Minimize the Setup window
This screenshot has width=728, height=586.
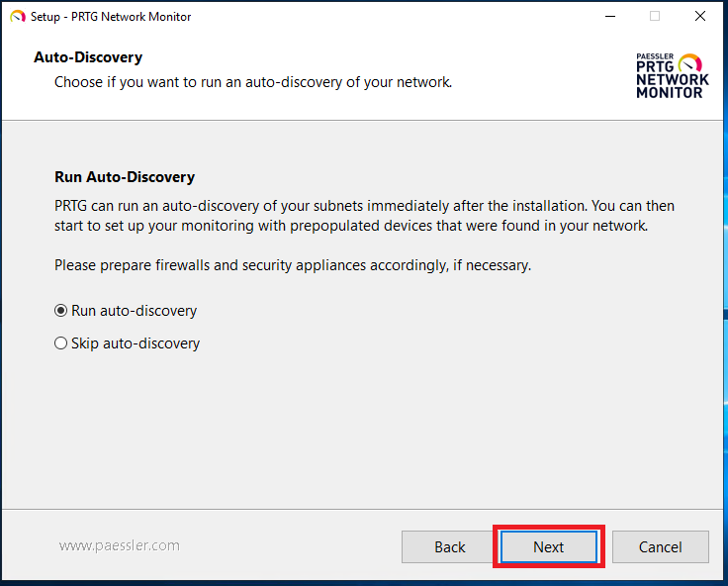[x=610, y=16]
